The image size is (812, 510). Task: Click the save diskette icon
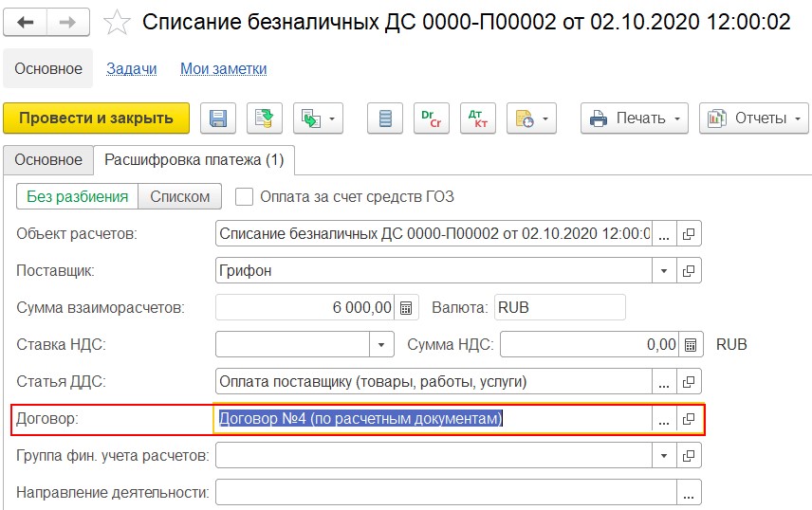[218, 118]
